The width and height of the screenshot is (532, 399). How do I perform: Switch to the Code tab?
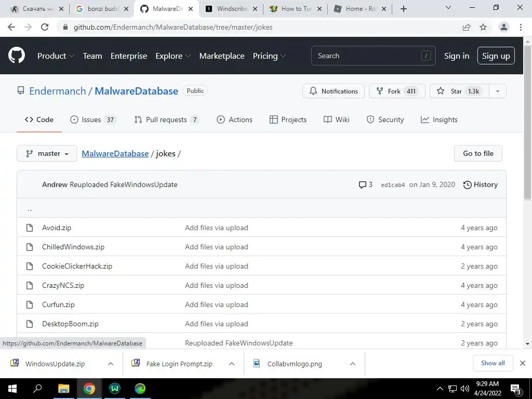tap(39, 119)
